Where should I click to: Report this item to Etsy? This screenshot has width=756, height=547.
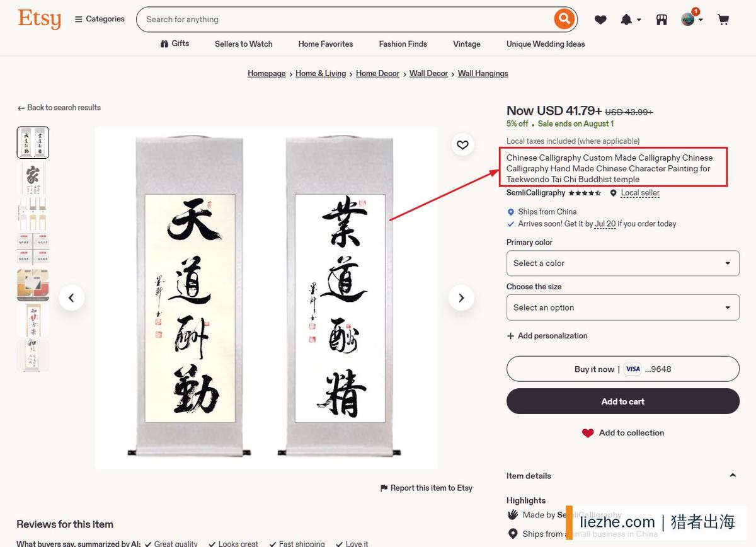click(x=427, y=488)
